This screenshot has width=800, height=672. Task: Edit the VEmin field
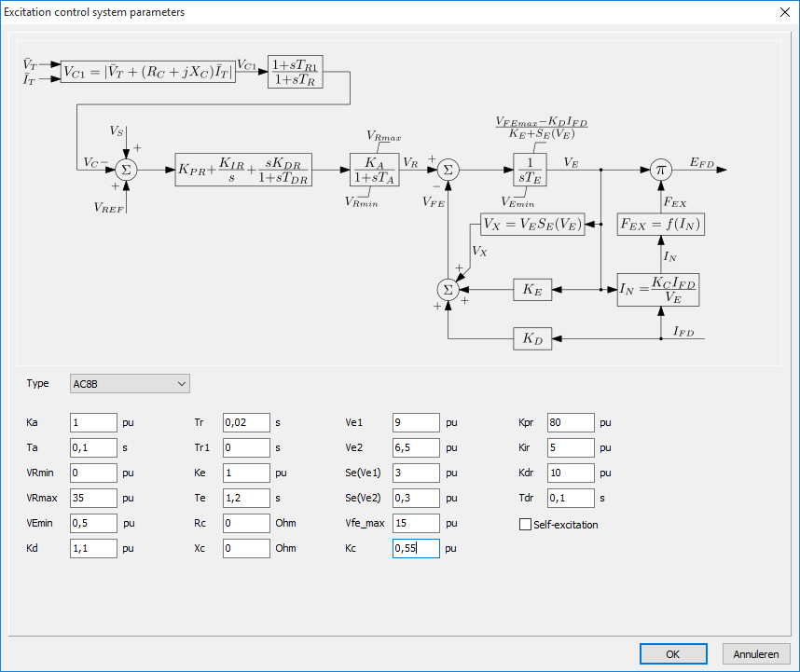pyautogui.click(x=93, y=523)
